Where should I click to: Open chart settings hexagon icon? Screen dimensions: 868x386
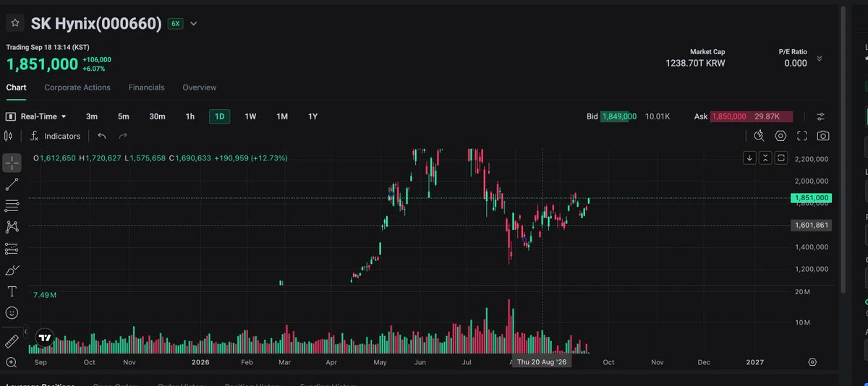[x=780, y=136]
